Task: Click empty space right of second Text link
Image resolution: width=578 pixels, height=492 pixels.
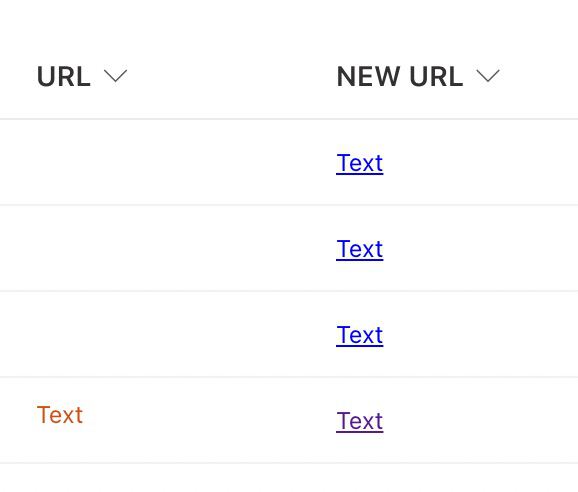Action: point(481,248)
